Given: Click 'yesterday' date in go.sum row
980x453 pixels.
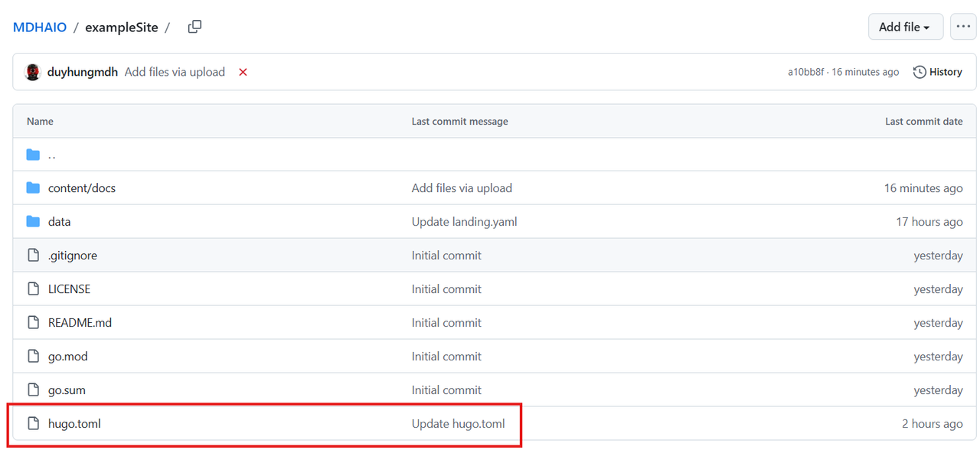Looking at the screenshot, I should (938, 390).
